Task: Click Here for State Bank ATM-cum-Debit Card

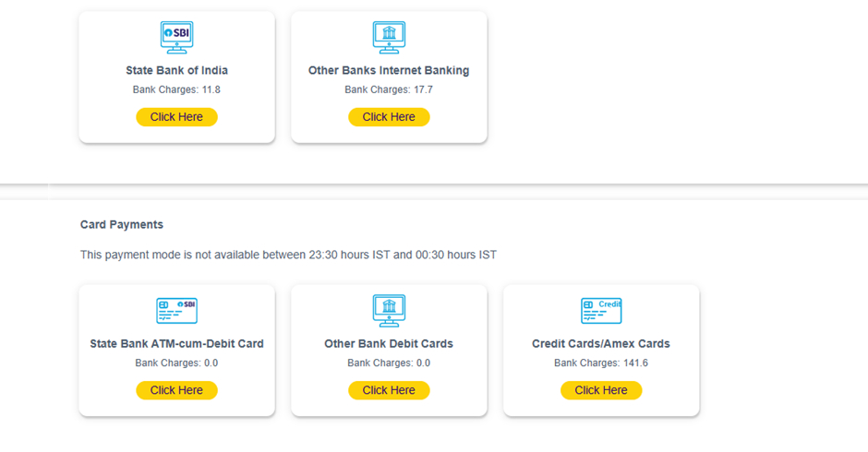Action: click(176, 390)
